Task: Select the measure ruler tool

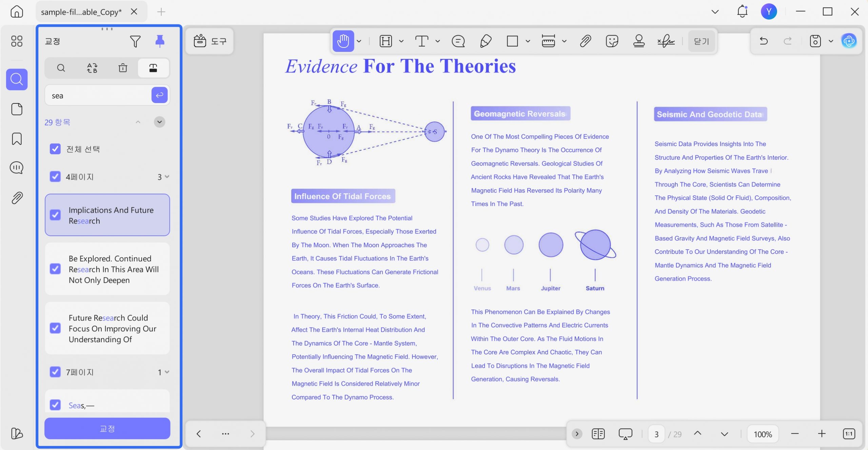Action: pyautogui.click(x=548, y=41)
